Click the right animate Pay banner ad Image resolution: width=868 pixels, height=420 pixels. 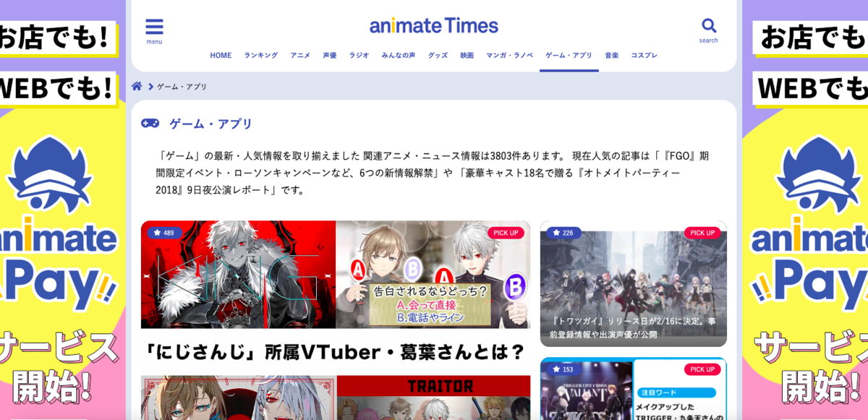click(x=805, y=210)
